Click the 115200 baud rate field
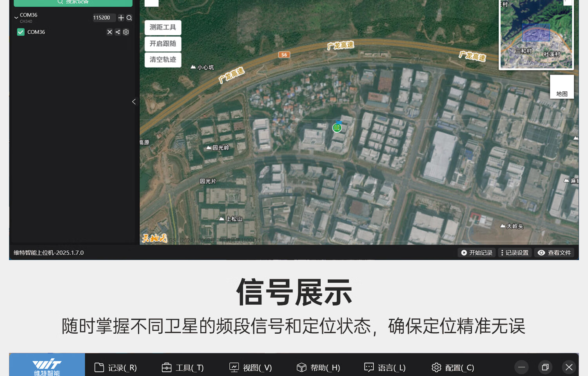 (x=102, y=18)
